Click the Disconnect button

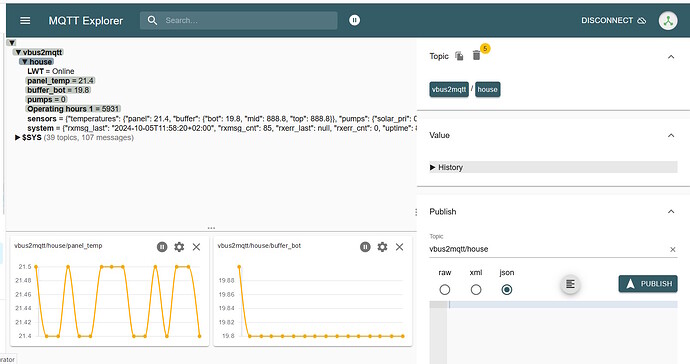613,21
